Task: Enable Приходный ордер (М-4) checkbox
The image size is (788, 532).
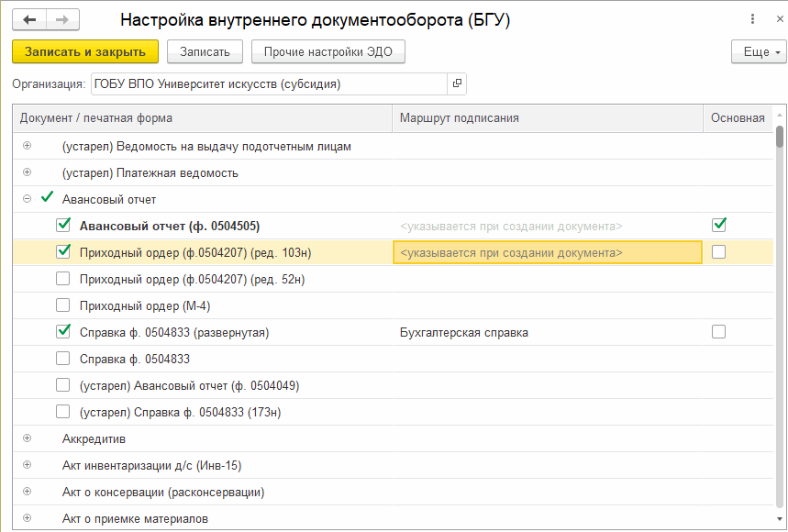Action: coord(63,305)
